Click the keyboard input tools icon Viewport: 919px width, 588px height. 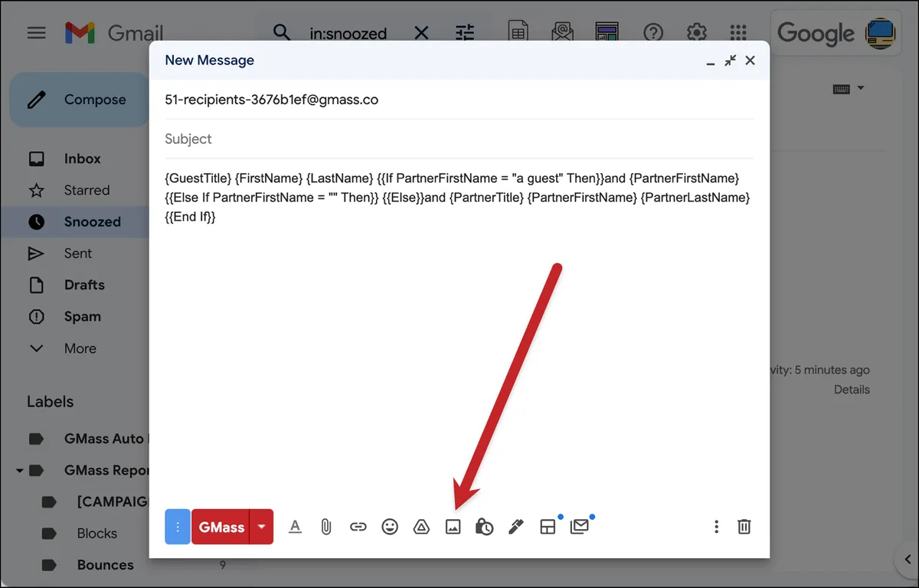[x=841, y=89]
